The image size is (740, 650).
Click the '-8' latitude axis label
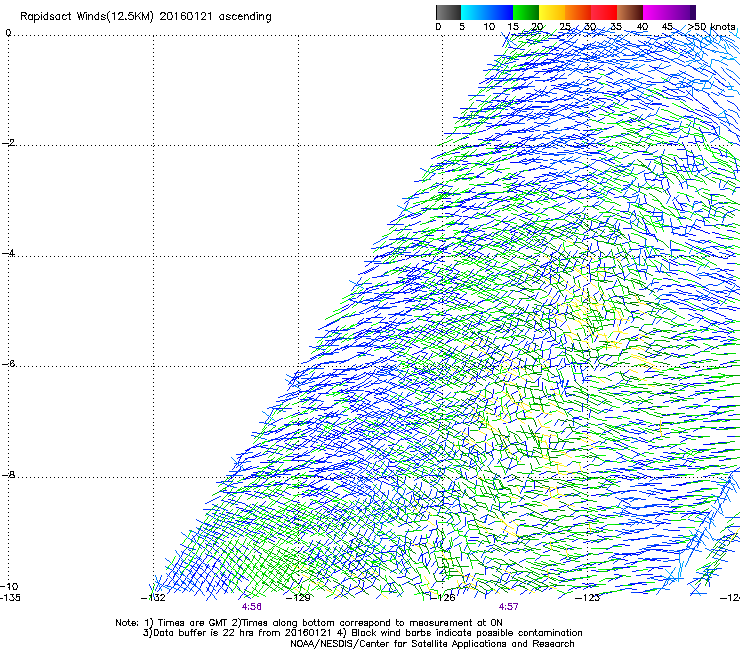[8, 474]
